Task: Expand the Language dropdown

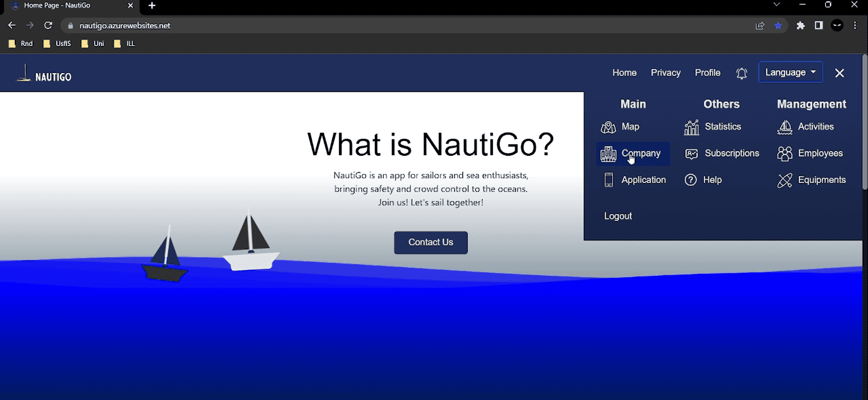Action: 790,72
